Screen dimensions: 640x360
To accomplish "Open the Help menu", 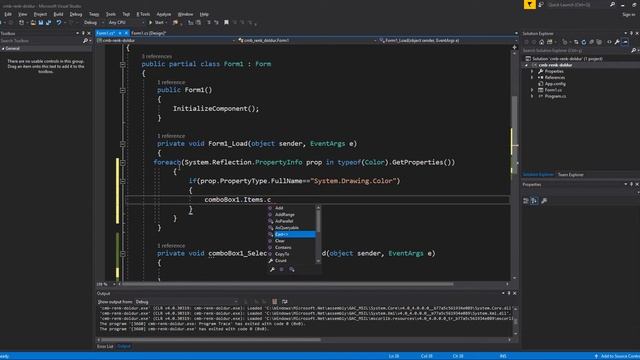I will click(204, 14).
